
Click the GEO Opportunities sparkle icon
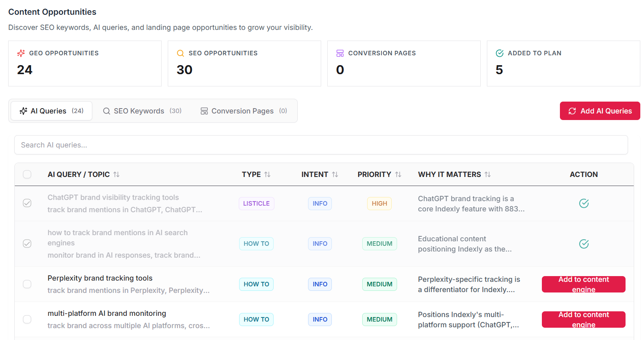(x=21, y=53)
